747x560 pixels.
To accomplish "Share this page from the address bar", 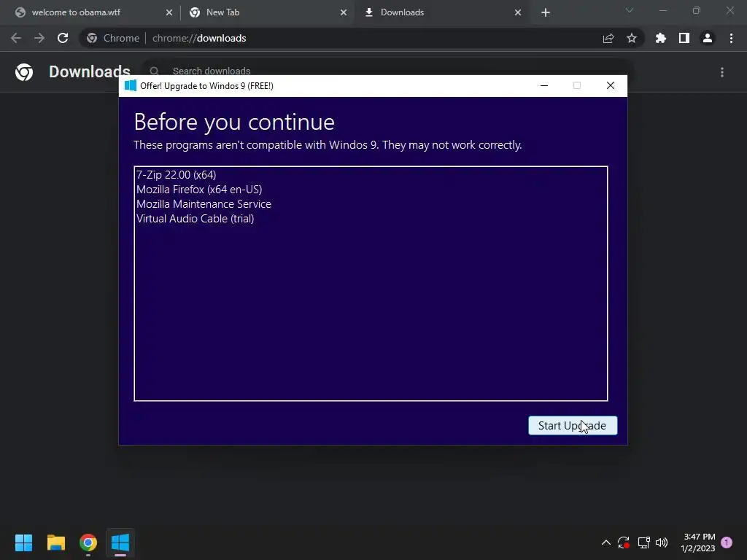I will point(608,38).
